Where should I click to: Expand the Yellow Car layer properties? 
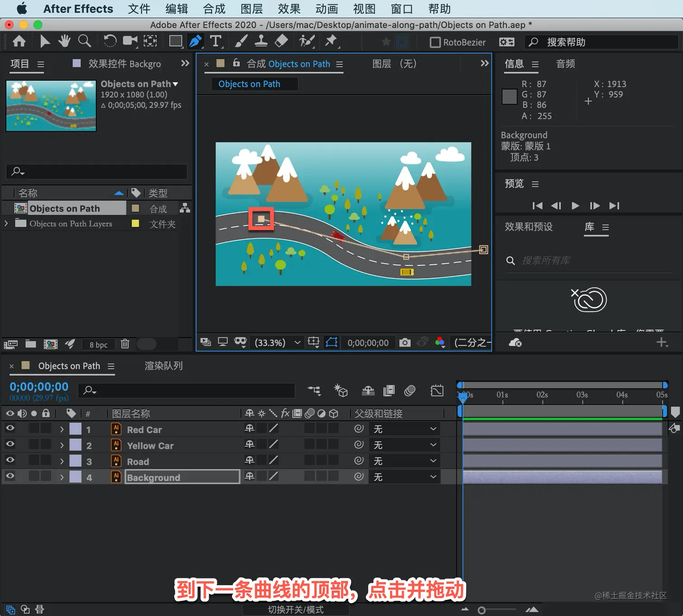pyautogui.click(x=62, y=445)
